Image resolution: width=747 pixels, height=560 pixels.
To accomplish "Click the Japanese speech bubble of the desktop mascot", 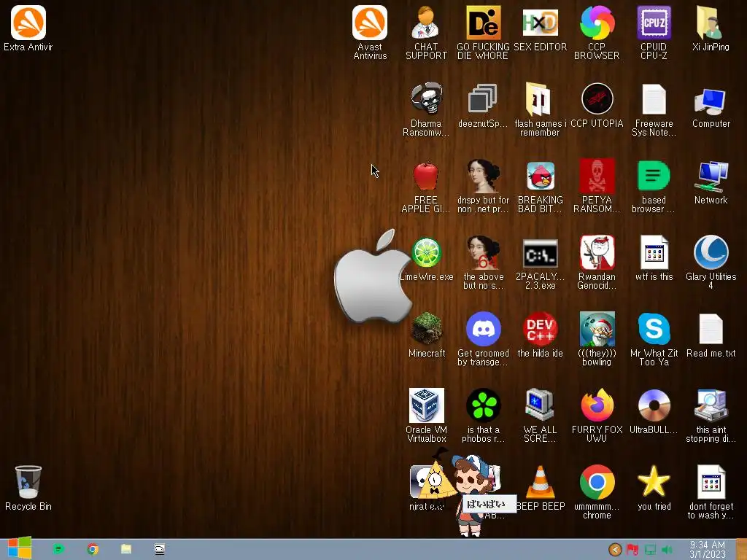I will (489, 503).
